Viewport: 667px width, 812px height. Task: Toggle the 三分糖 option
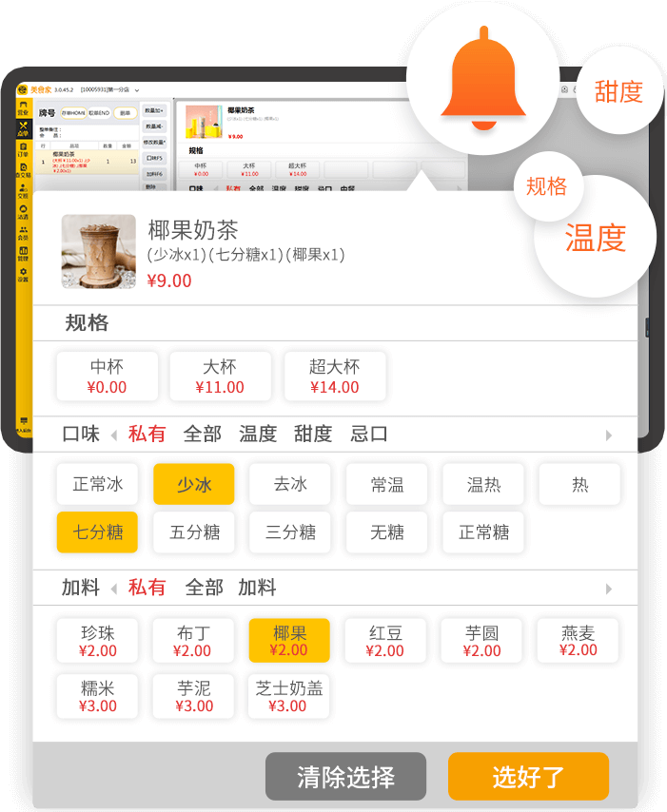click(289, 532)
